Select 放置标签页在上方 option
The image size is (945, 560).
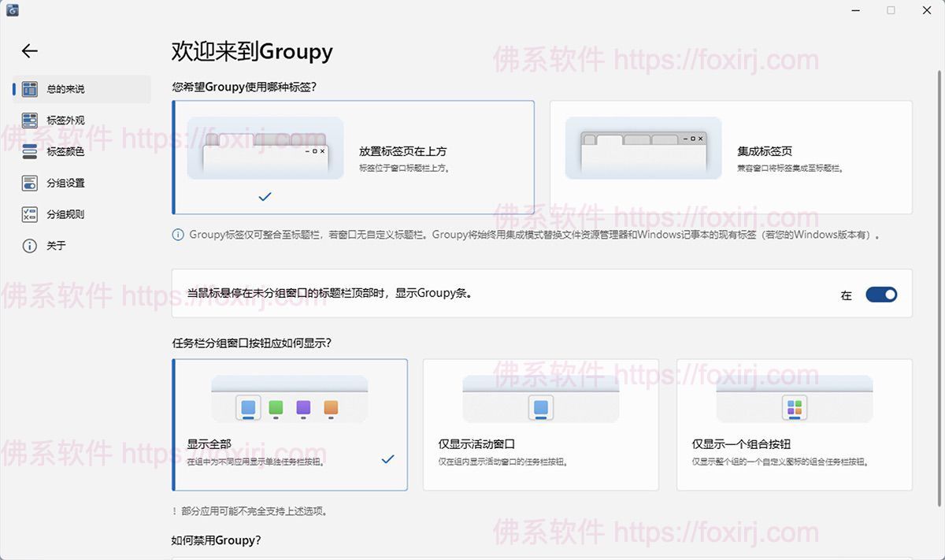[x=353, y=157]
